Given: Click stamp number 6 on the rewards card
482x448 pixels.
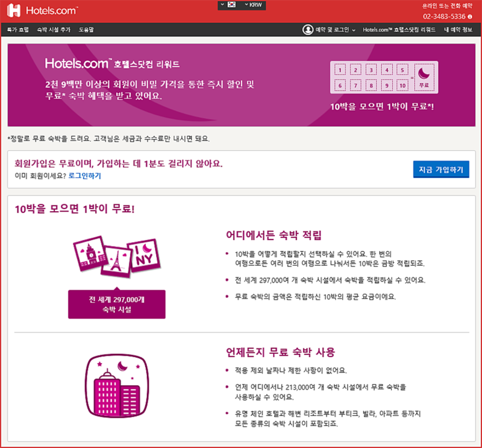Looking at the screenshot, I should tap(340, 85).
